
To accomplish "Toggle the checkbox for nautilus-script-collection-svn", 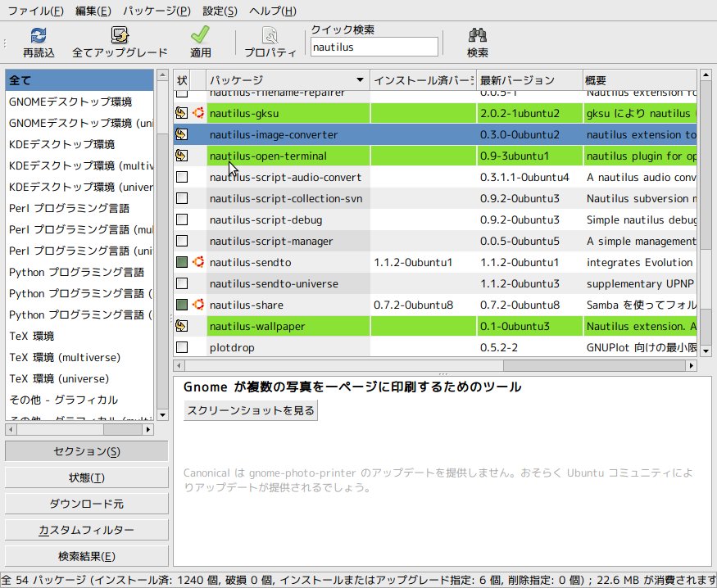I will [x=182, y=198].
